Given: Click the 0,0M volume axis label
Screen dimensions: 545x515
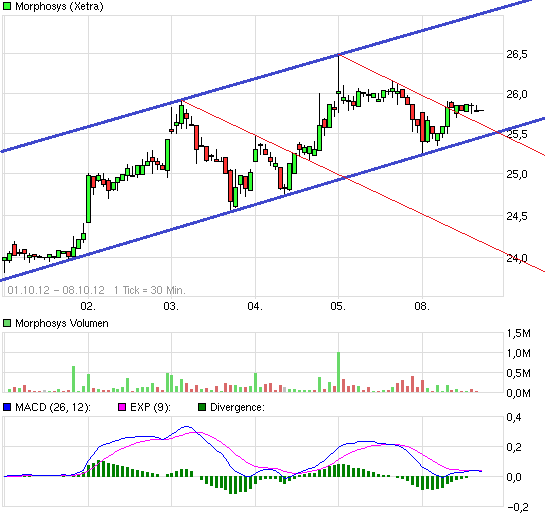Looking at the screenshot, I should click(518, 393).
